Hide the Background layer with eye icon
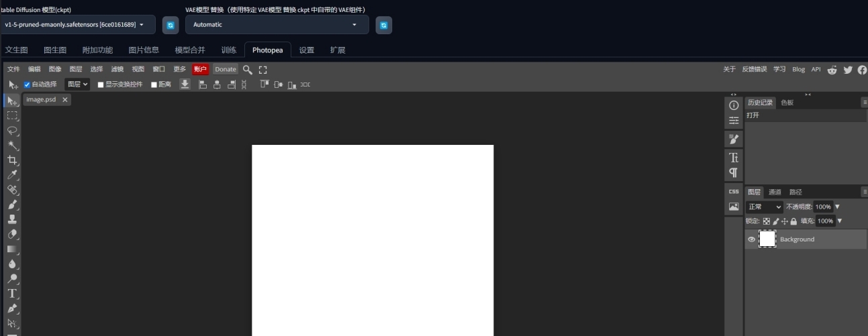The width and height of the screenshot is (868, 336). tap(751, 239)
